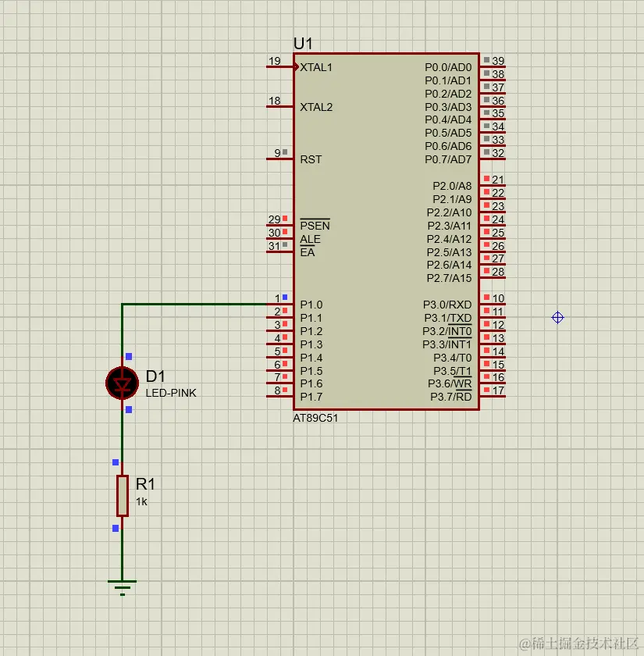
Task: Click pin 2 of P1.1
Action: (x=280, y=318)
